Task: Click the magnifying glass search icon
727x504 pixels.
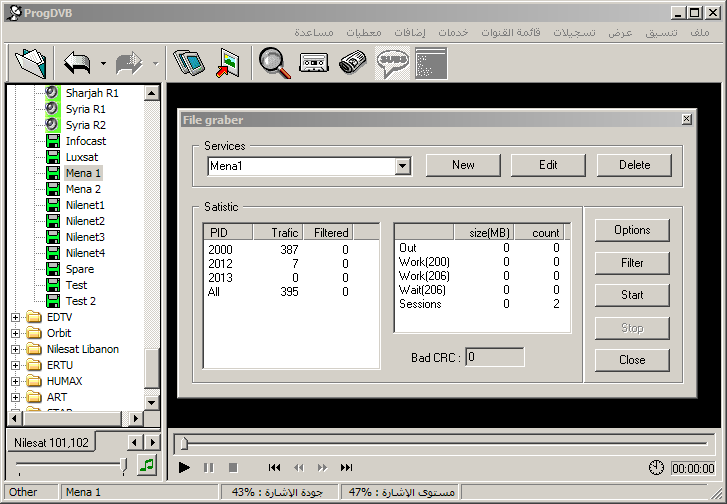Action: (x=274, y=63)
